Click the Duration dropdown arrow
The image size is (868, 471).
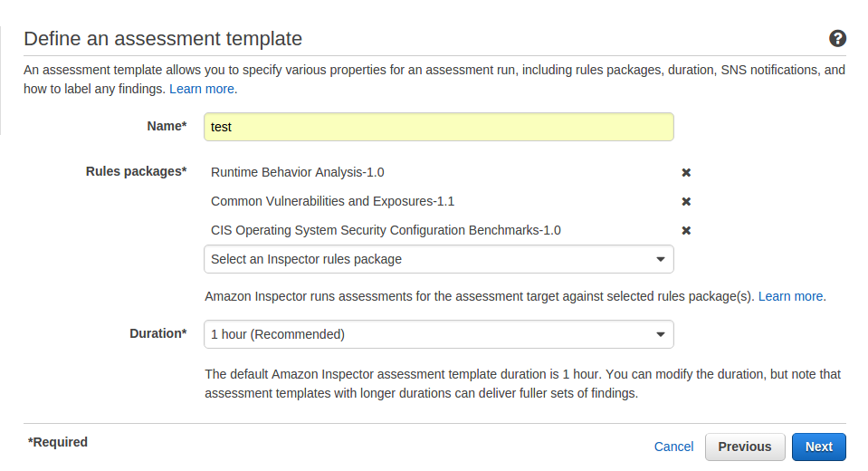coord(660,335)
